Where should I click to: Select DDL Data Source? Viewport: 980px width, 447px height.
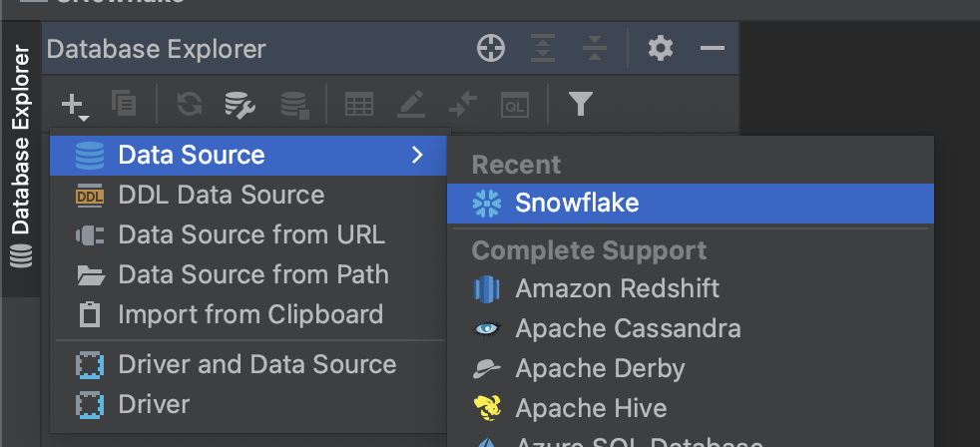click(x=248, y=195)
